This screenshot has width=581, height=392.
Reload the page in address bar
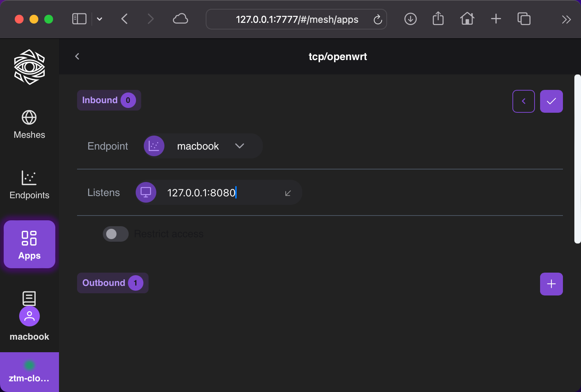[378, 20]
